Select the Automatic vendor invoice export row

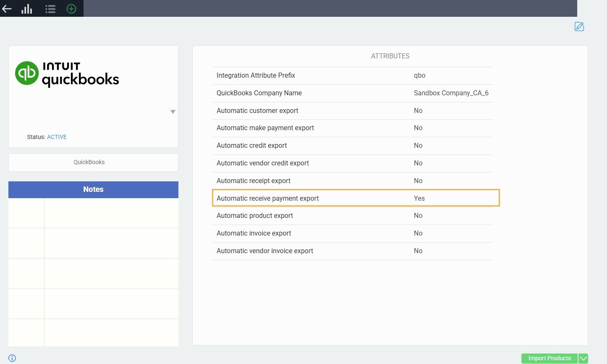(352, 251)
